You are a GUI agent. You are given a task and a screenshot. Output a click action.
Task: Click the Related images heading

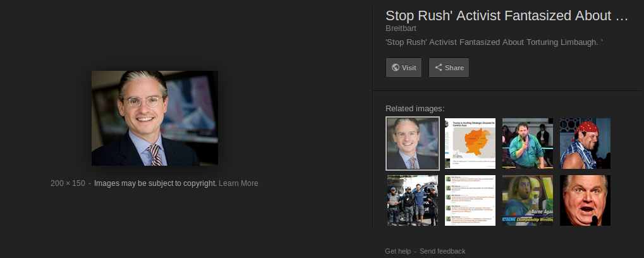[x=415, y=109]
